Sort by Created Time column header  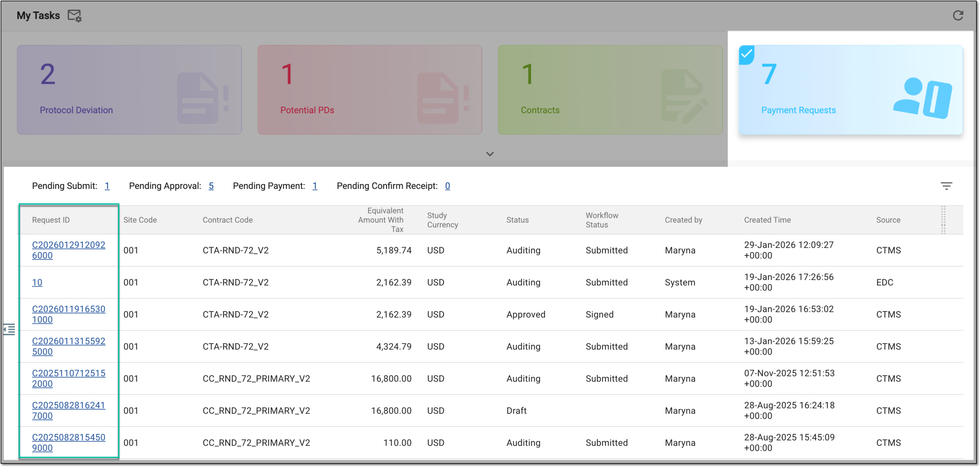tap(767, 220)
